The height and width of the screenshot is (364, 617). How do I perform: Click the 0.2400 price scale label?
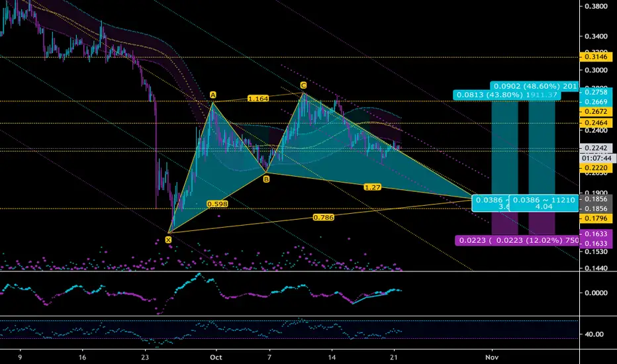click(x=596, y=130)
